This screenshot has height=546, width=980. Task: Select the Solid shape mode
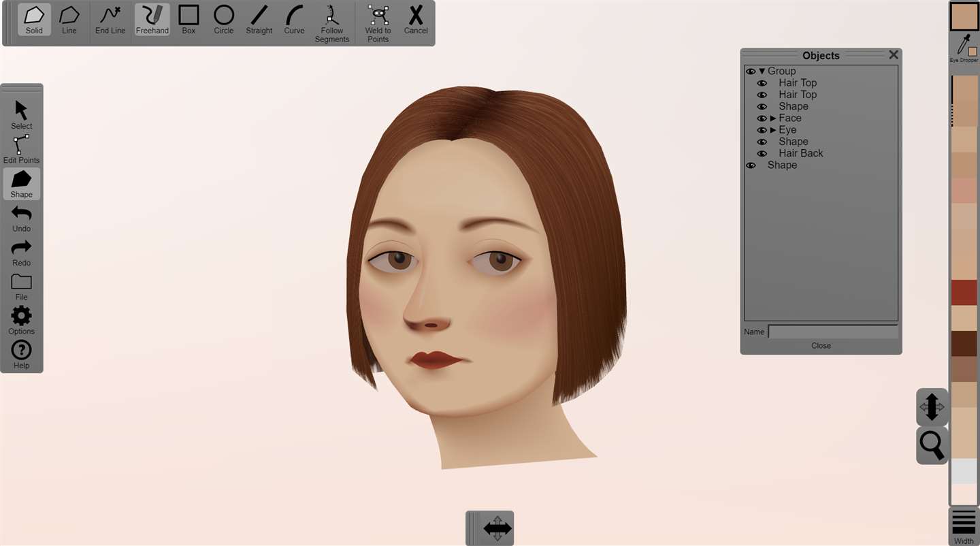[34, 20]
